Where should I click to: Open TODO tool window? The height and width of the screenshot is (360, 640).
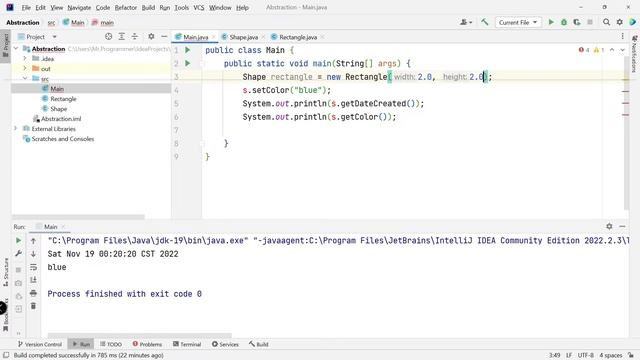[111, 344]
